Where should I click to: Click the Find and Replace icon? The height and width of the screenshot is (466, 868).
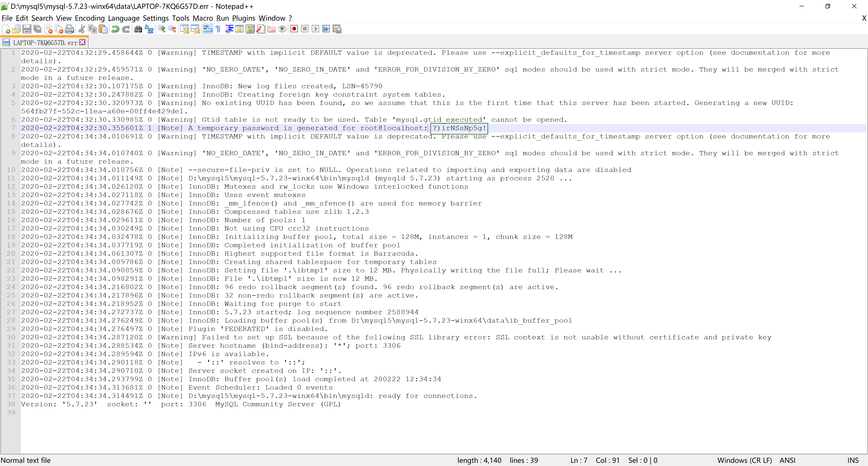149,29
